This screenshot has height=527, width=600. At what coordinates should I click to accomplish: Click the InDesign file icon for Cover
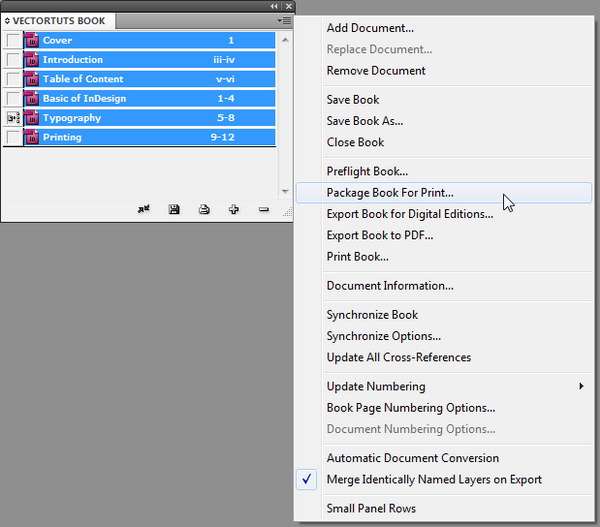coord(31,40)
